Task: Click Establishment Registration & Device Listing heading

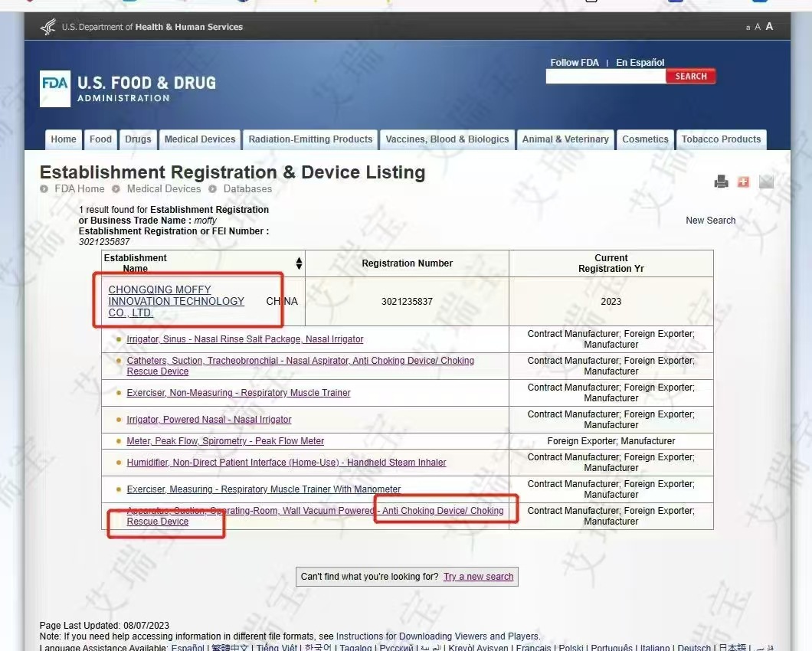Action: pyautogui.click(x=233, y=172)
